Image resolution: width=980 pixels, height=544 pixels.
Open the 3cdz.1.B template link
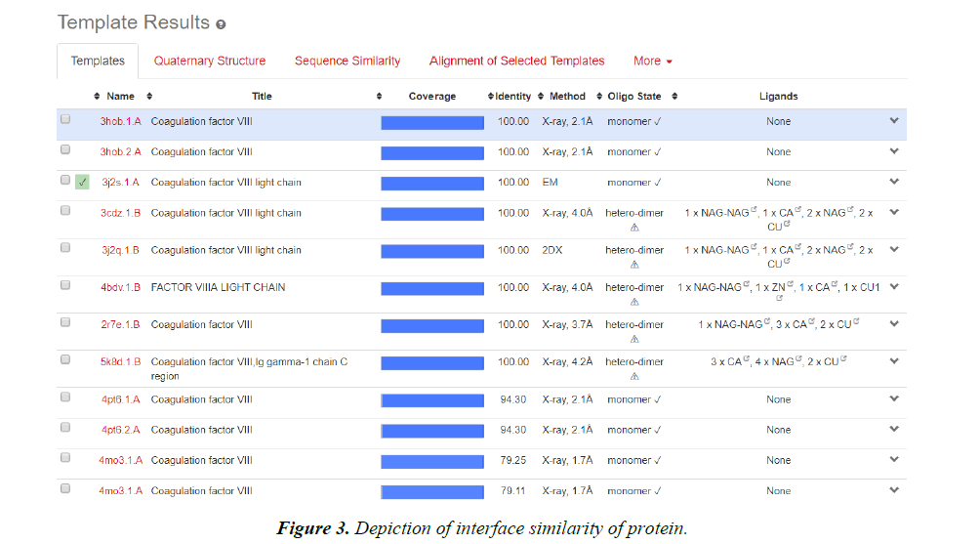tap(120, 213)
